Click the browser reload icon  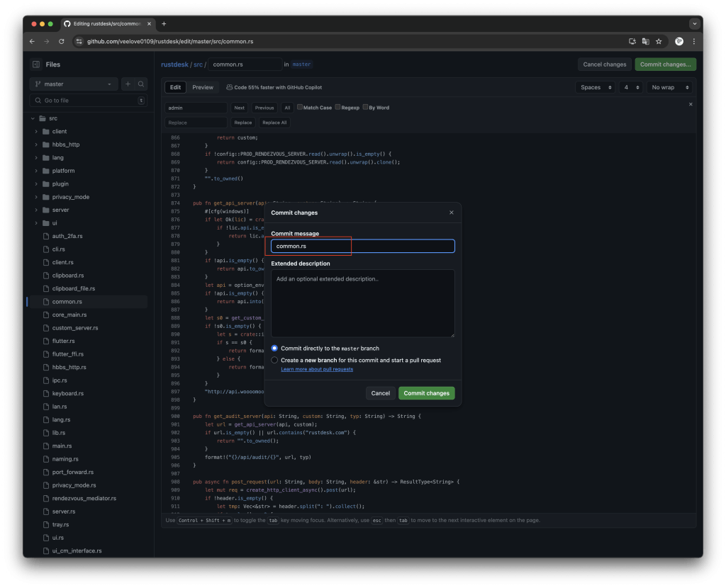62,42
